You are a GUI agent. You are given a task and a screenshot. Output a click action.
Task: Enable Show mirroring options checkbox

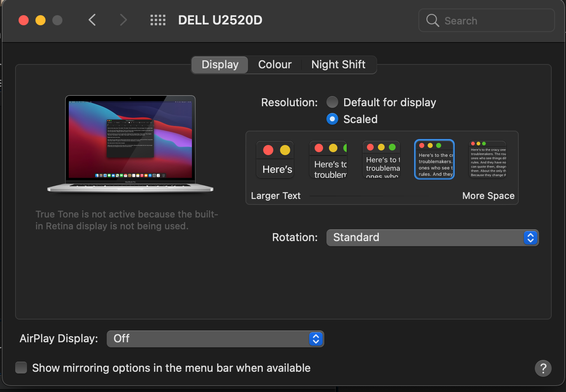tap(21, 368)
